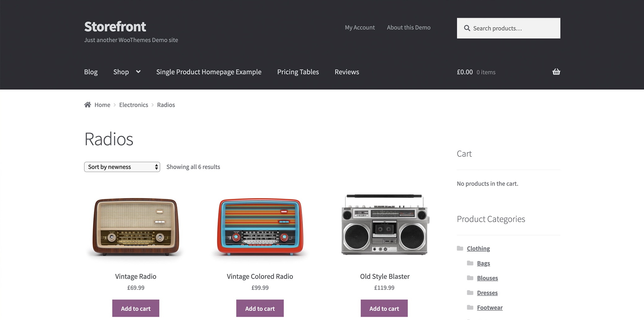This screenshot has width=644, height=320.
Task: Click the magnifying glass search icon
Action: (x=467, y=28)
